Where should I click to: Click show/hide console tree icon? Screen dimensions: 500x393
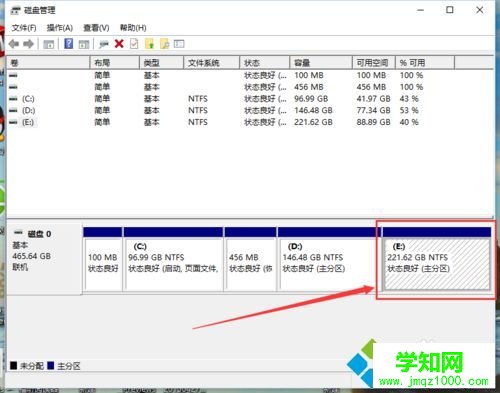pyautogui.click(x=49, y=44)
